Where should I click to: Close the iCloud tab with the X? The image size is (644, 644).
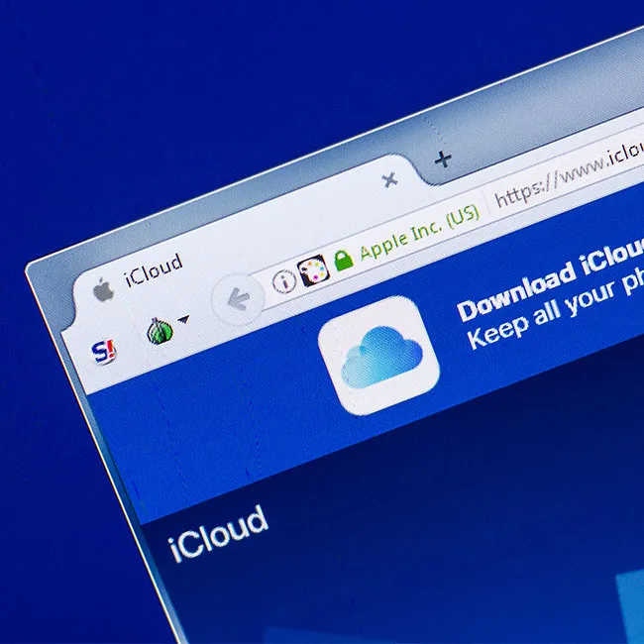(389, 179)
